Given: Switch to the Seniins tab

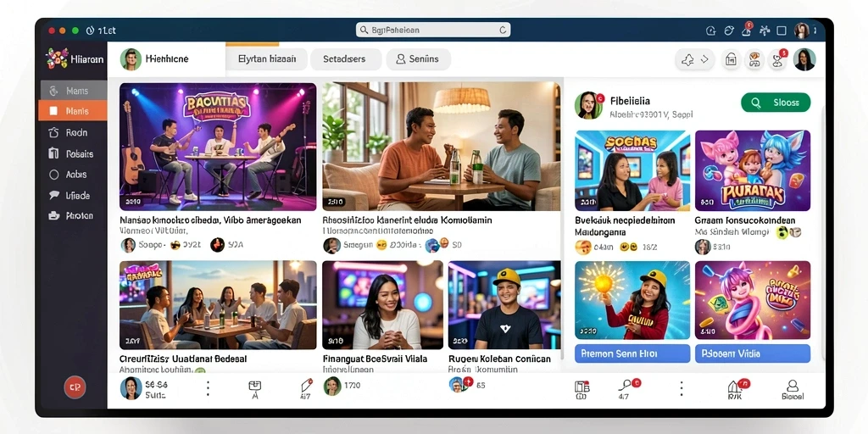Looking at the screenshot, I should [x=418, y=58].
